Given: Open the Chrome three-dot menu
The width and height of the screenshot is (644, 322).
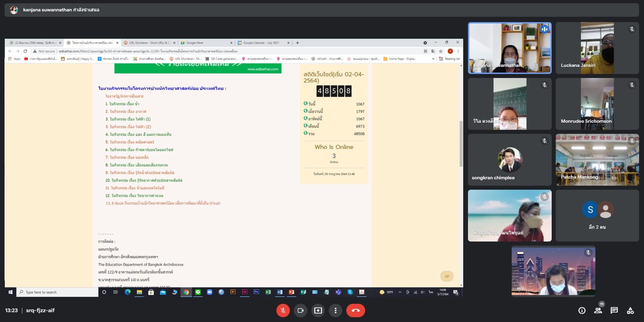Looking at the screenshot, I should point(458,51).
